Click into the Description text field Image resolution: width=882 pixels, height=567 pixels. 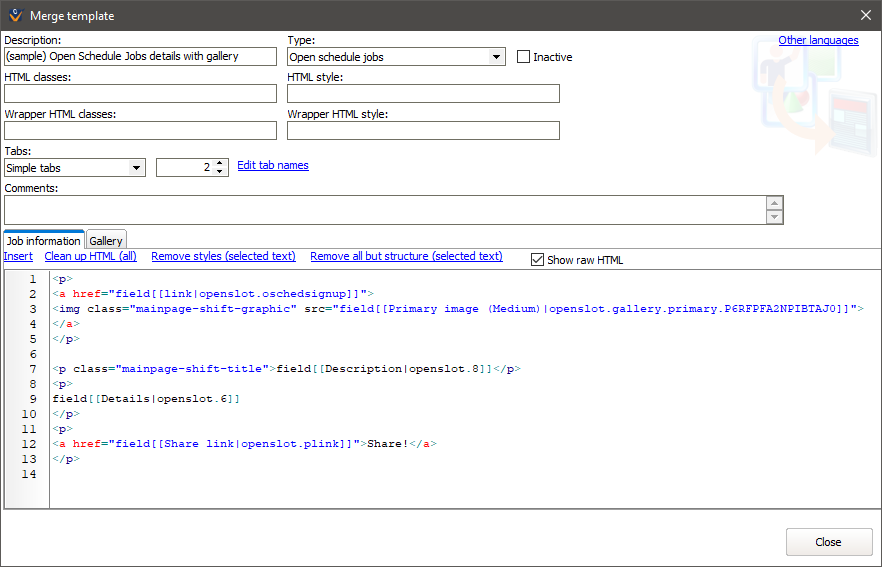tap(140, 57)
